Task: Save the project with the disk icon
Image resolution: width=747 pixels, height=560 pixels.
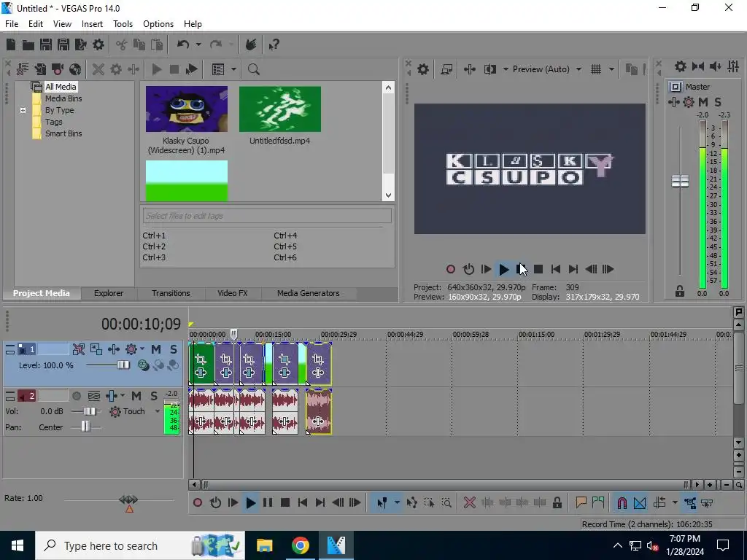Action: pyautogui.click(x=46, y=44)
